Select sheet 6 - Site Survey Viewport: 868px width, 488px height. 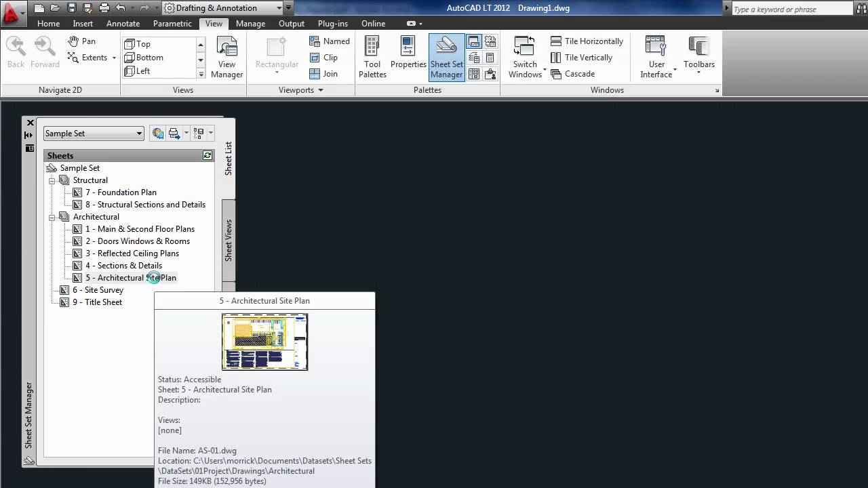[98, 290]
